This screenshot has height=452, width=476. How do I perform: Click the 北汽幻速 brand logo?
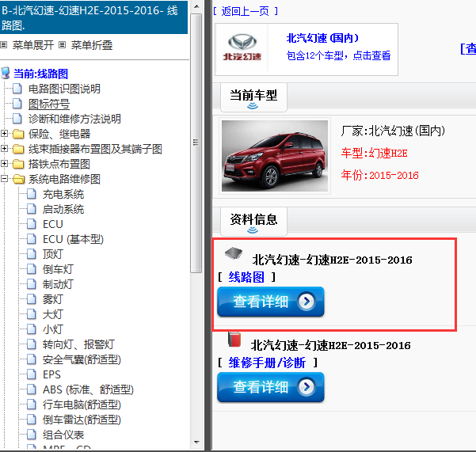click(x=242, y=47)
